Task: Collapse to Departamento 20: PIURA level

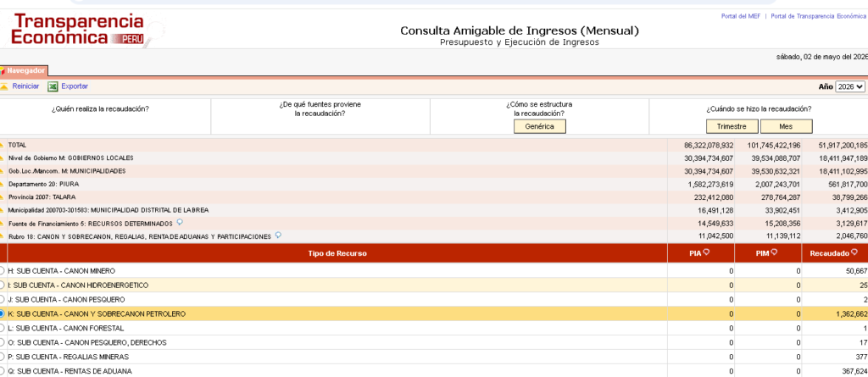Action: [2, 184]
